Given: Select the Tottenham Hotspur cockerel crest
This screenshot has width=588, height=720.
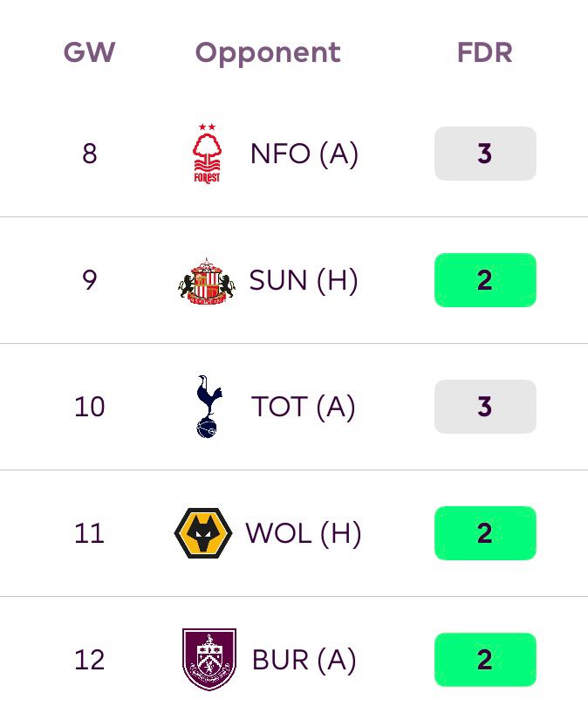Looking at the screenshot, I should pyautogui.click(x=208, y=407).
